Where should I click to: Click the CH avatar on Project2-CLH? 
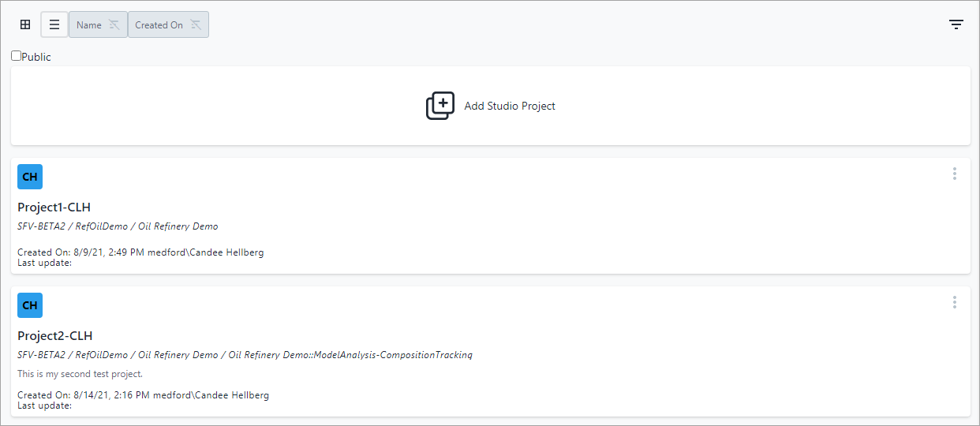pos(30,305)
